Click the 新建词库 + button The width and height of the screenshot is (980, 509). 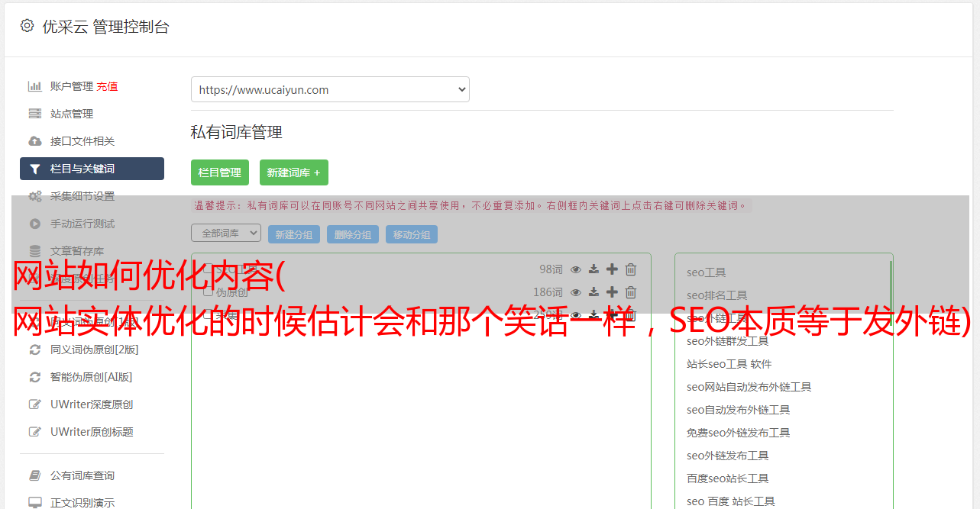tap(294, 172)
